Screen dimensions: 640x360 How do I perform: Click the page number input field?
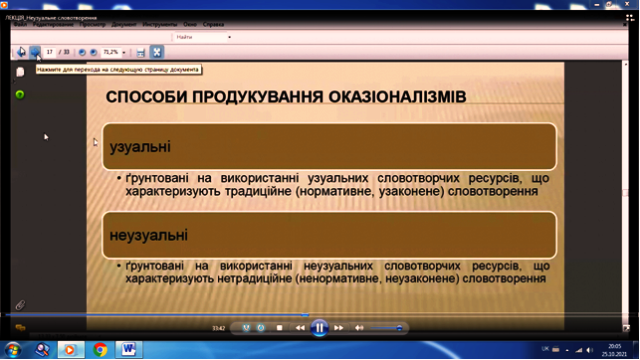(49, 52)
